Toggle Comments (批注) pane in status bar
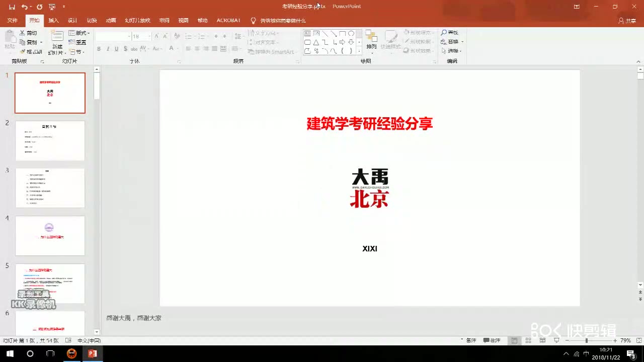 pyautogui.click(x=492, y=340)
